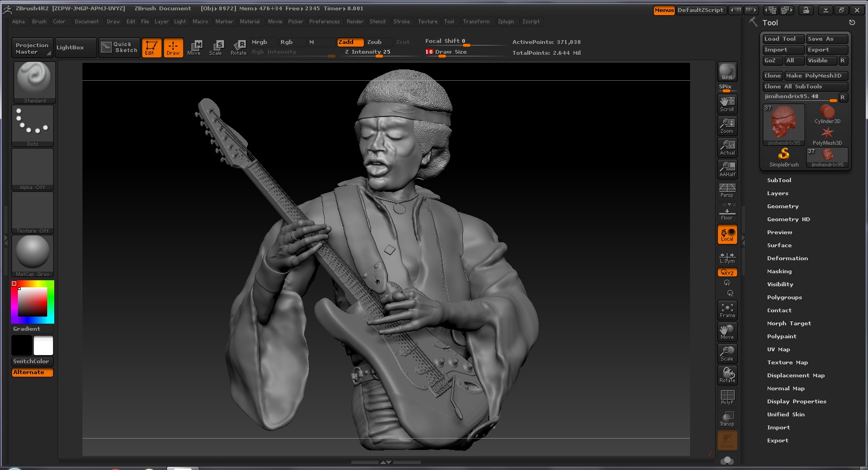Open LightBox browser
Image resolution: width=868 pixels, height=470 pixels.
(x=76, y=48)
